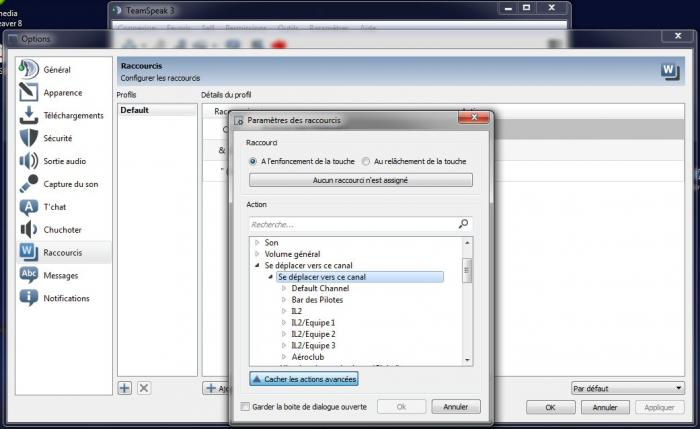Click the Ajouter button under profile details
This screenshot has width=700, height=429.
(216, 388)
